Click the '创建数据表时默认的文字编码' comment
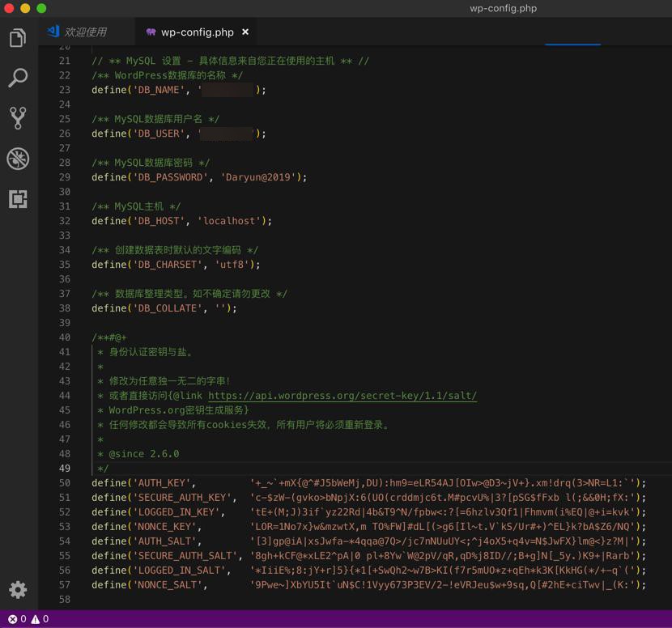This screenshot has height=628, width=672. tap(175, 250)
